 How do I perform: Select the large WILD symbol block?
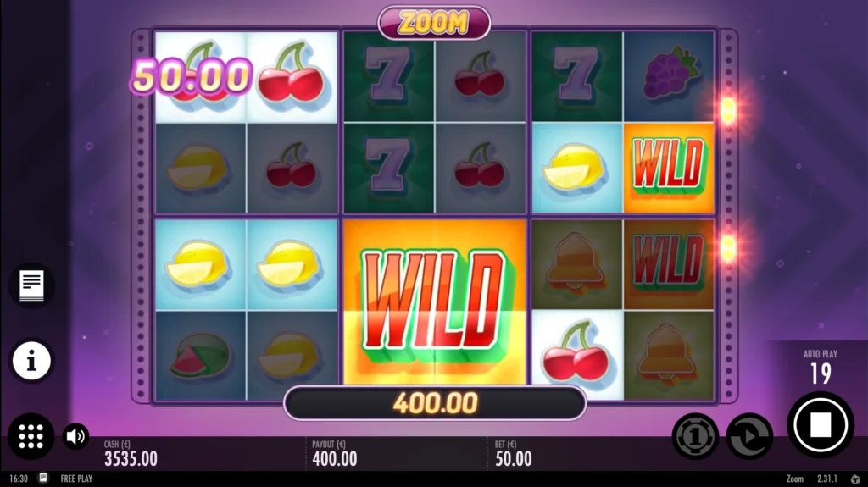click(435, 301)
